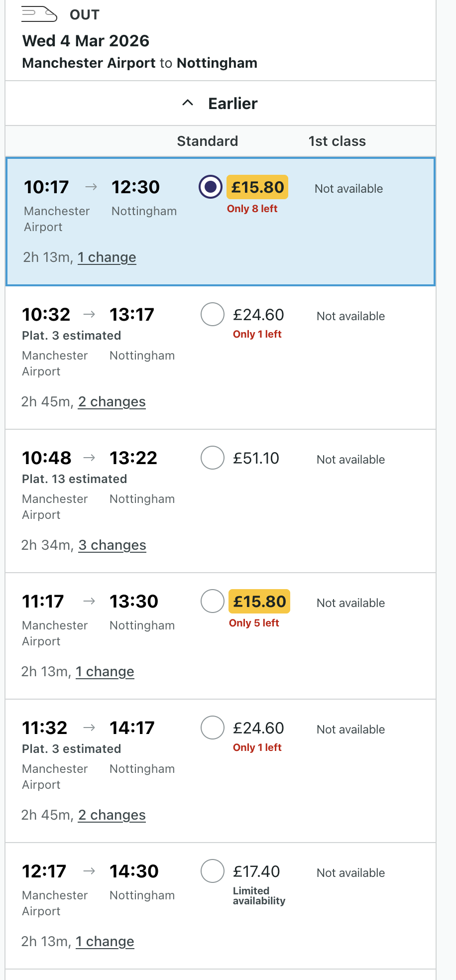Show earlier departures via Earlier label
This screenshot has height=980, width=456.
click(x=232, y=104)
